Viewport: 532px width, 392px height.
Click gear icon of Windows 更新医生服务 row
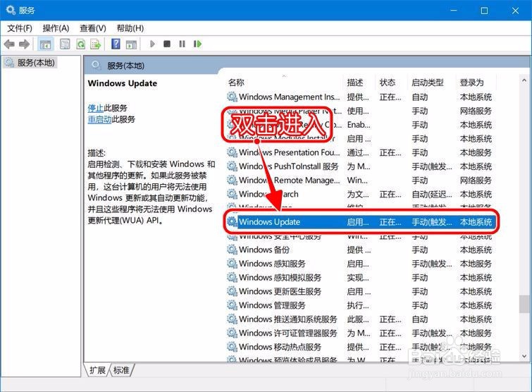pos(232,292)
